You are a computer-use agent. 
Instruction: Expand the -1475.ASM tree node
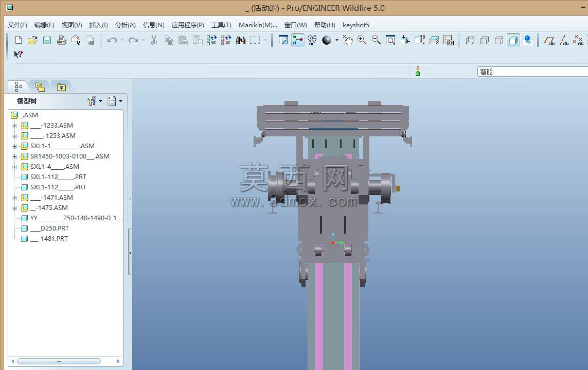(14, 208)
